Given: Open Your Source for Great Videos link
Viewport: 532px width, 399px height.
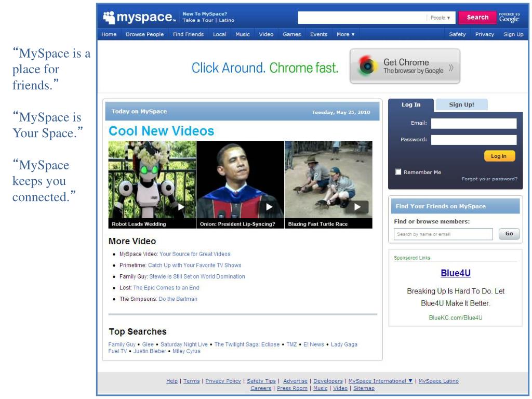Looking at the screenshot, I should [195, 254].
